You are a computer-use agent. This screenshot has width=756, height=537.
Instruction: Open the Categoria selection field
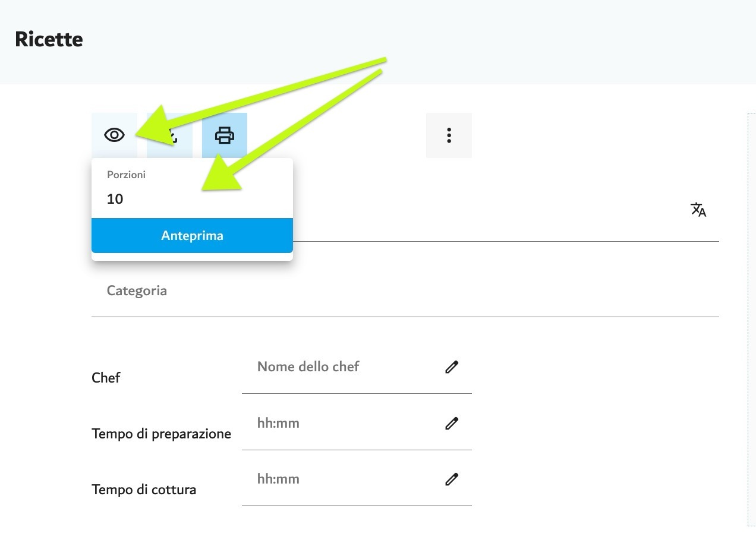405,291
